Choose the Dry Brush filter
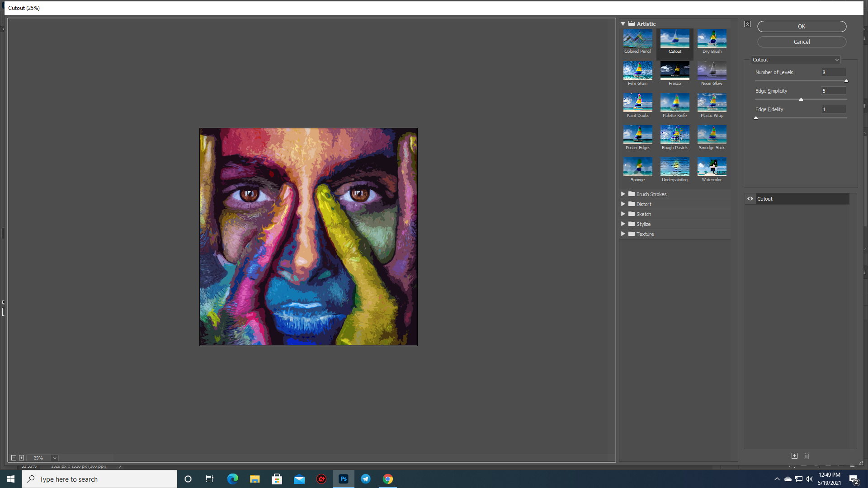This screenshot has height=488, width=868. [x=712, y=42]
